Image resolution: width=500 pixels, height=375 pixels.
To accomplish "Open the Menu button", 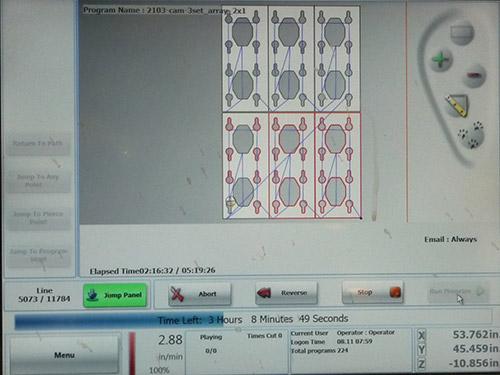I will pyautogui.click(x=64, y=355).
